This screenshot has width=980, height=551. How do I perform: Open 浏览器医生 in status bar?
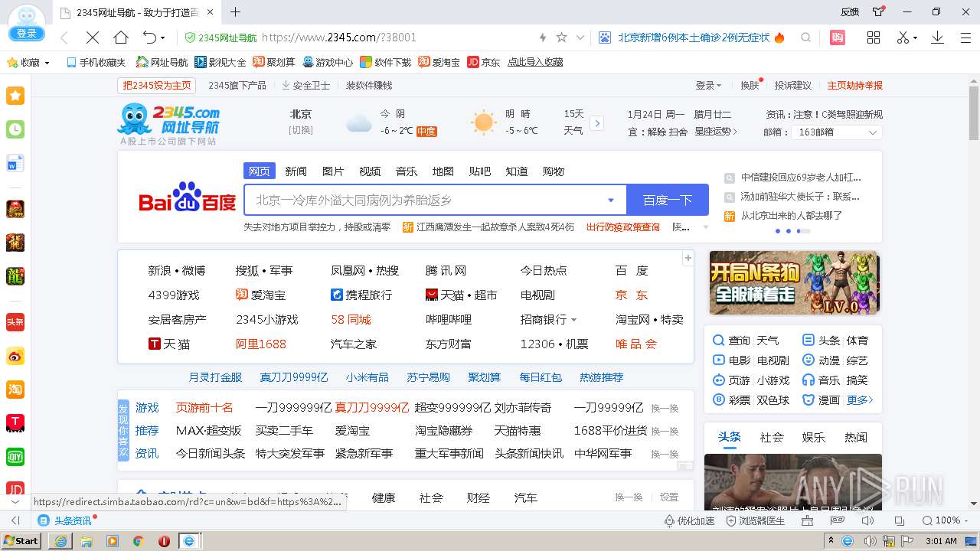point(755,520)
